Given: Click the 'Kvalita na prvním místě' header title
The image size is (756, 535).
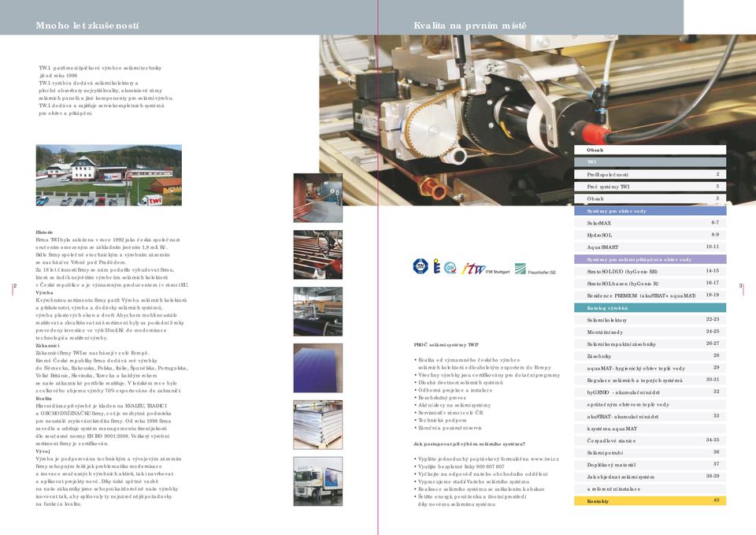Looking at the screenshot, I should (470, 25).
